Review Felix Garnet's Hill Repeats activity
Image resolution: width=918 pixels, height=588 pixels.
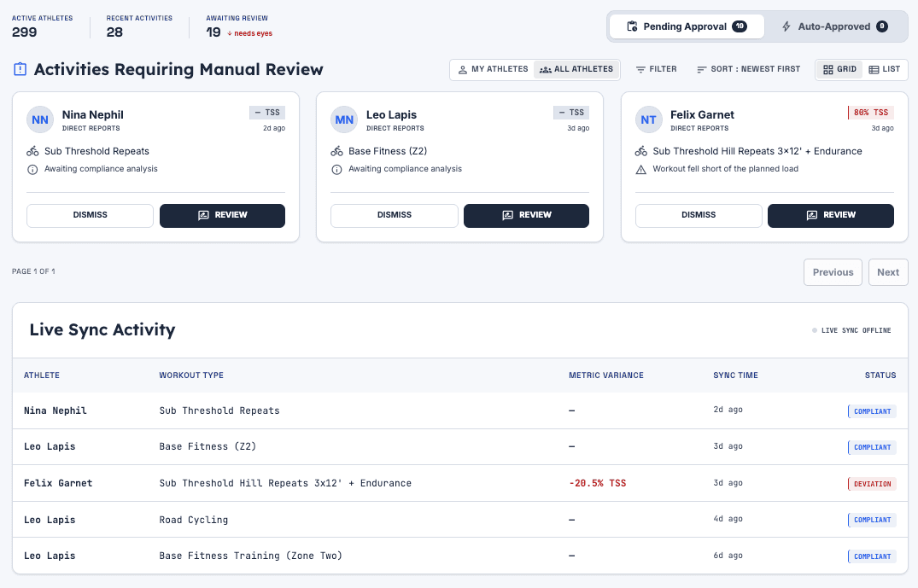coord(831,215)
